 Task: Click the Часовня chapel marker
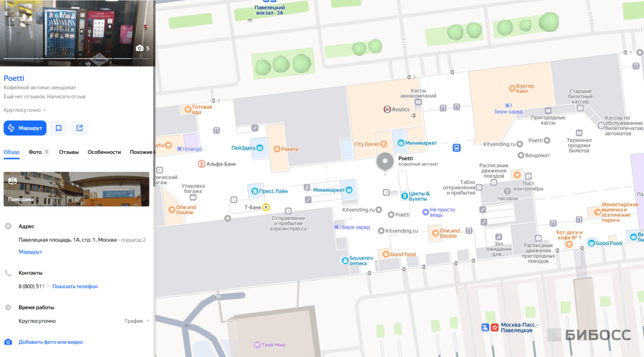507,191
